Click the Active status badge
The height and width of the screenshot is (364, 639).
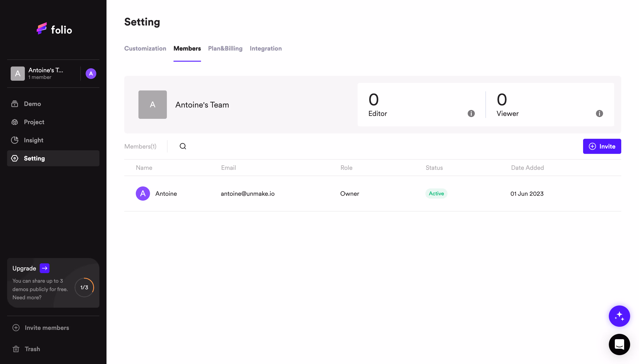[436, 194]
